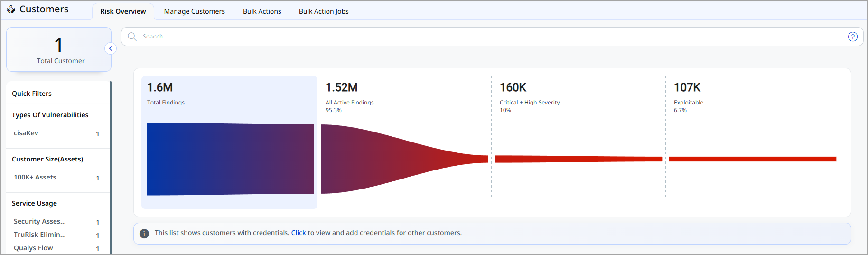
Task: Follow the Click link for credentials
Action: pyautogui.click(x=299, y=233)
